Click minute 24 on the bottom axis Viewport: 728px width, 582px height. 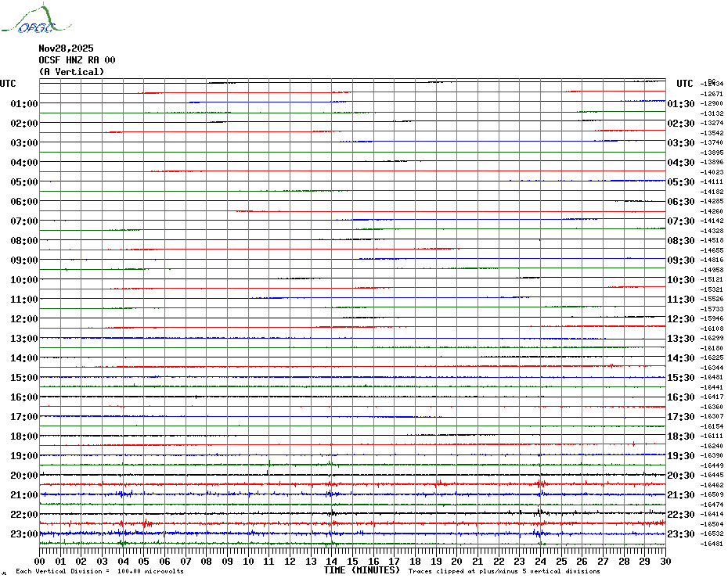click(540, 561)
